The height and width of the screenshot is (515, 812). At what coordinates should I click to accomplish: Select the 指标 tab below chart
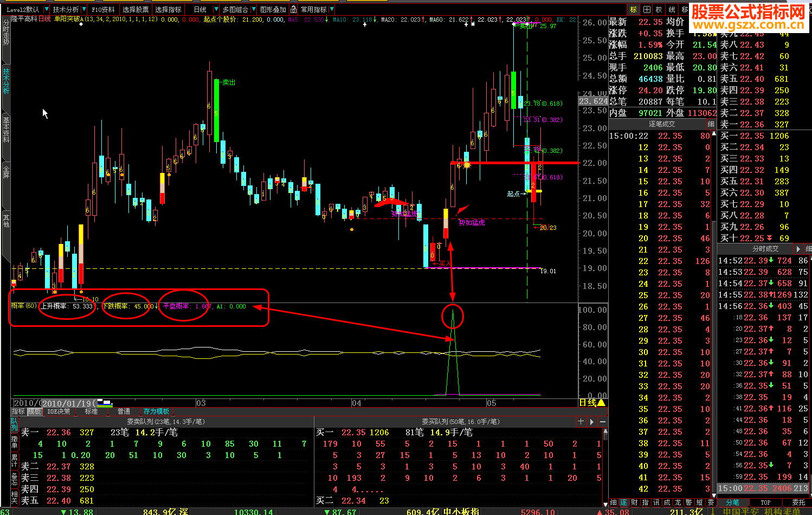pos(18,411)
